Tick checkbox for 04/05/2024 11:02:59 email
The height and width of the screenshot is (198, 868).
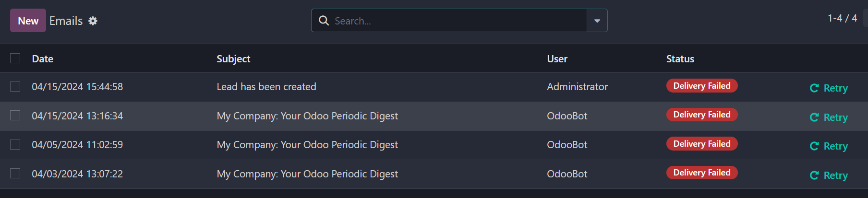pyautogui.click(x=15, y=144)
